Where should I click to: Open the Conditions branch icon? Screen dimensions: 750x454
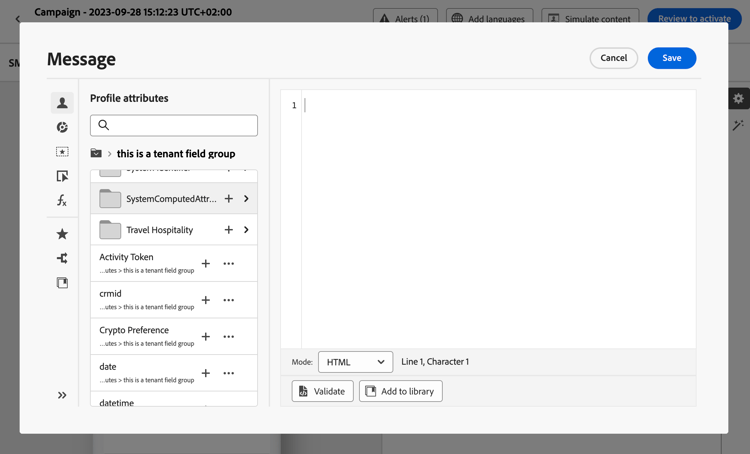coord(62,258)
